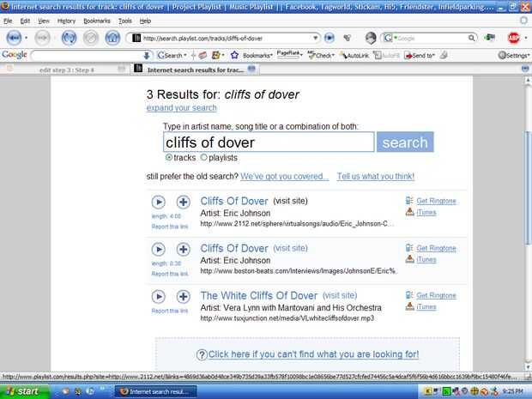
Task: Click the search magnifier in the Google box
Action: tap(472, 38)
